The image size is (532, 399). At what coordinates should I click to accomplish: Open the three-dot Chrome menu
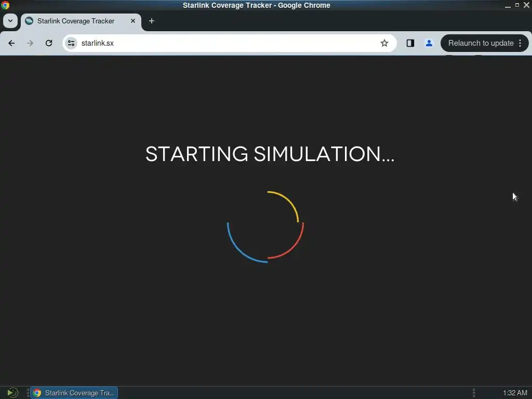point(520,43)
